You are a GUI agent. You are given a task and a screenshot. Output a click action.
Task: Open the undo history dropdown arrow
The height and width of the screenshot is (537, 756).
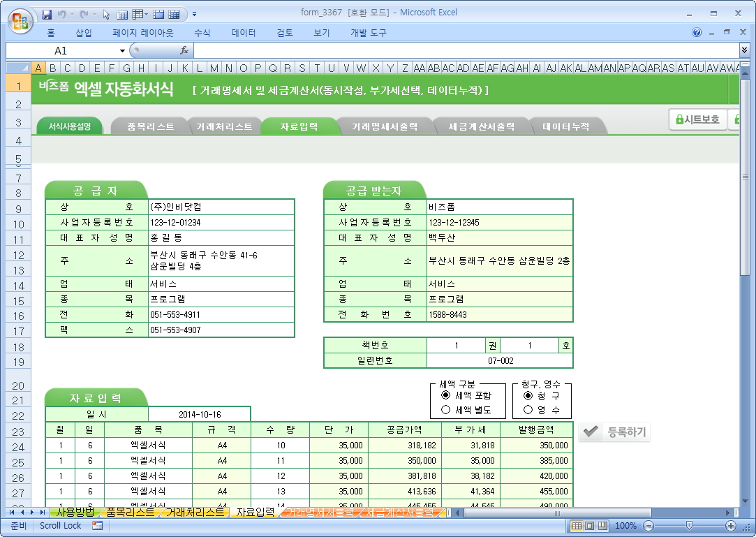72,15
